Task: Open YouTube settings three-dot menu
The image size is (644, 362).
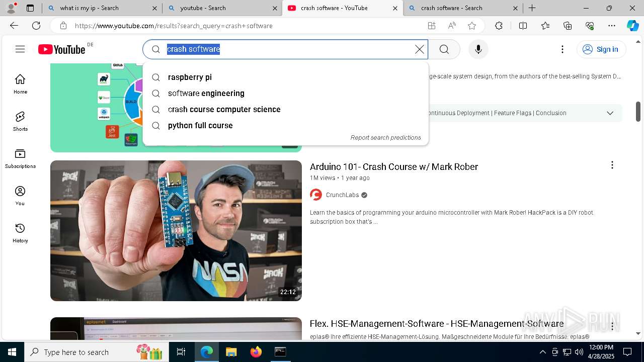Action: click(x=562, y=49)
